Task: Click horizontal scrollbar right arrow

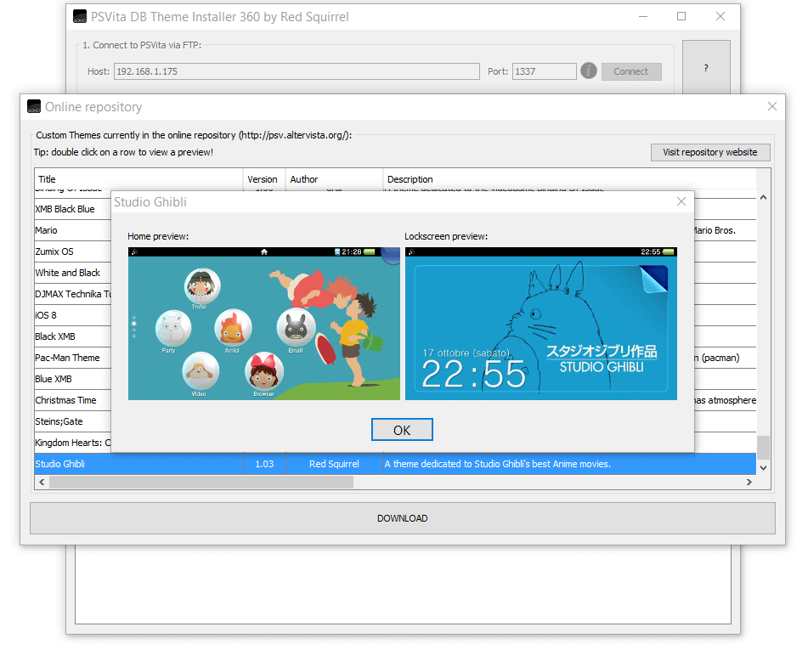Action: (x=749, y=483)
